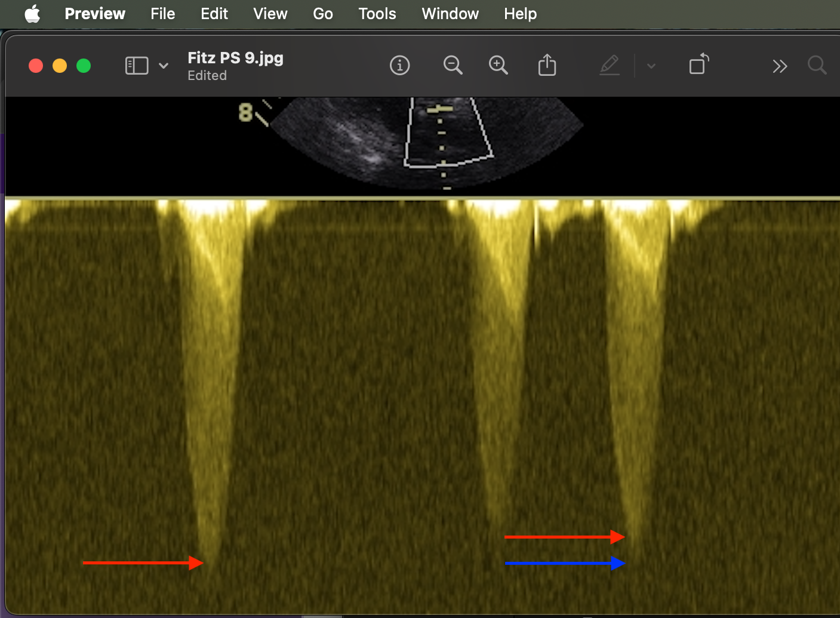The image size is (840, 618).
Task: Show more toolbar items overflow chevron
Action: [780, 66]
